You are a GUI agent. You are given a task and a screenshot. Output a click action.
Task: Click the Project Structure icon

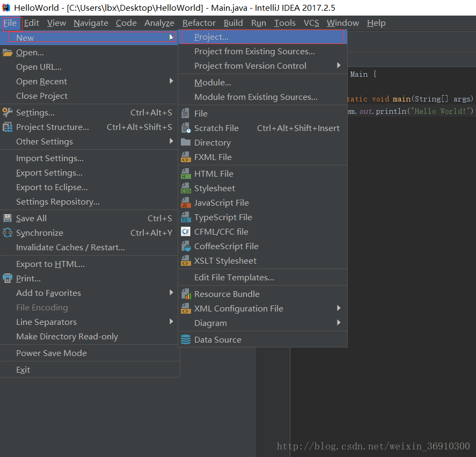[x=8, y=127]
